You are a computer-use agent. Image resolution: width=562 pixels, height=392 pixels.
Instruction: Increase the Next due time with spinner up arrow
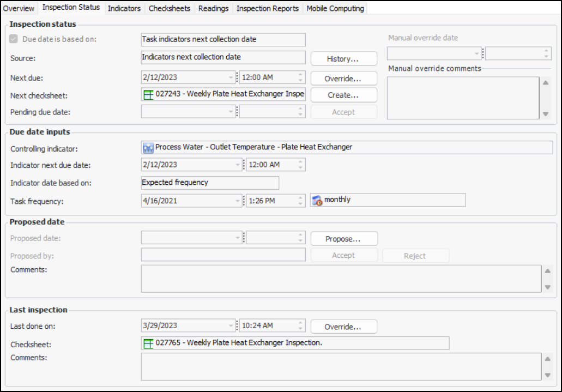tap(300, 75)
